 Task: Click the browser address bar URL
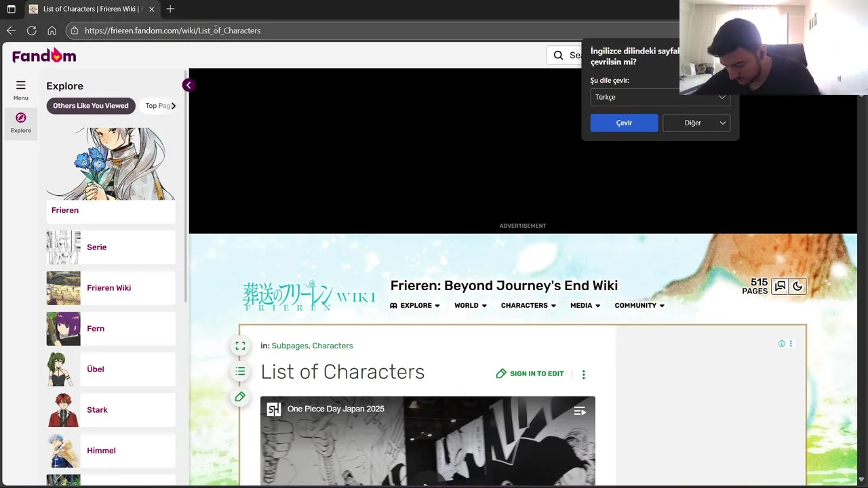pyautogui.click(x=172, y=30)
